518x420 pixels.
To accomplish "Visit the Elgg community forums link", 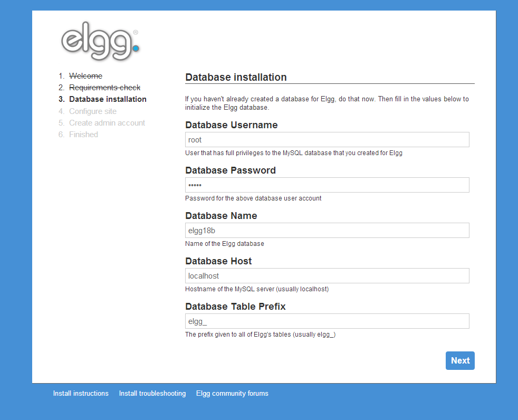I will tap(232, 393).
